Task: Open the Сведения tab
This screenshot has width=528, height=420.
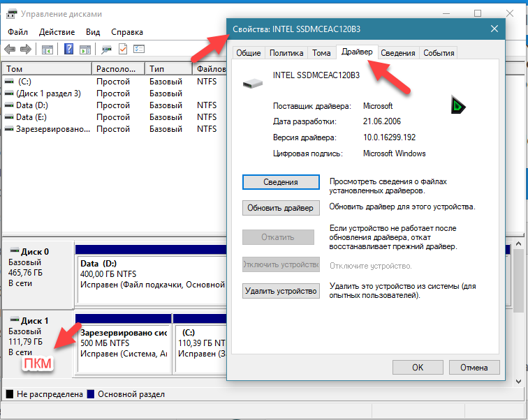Action: (x=398, y=53)
